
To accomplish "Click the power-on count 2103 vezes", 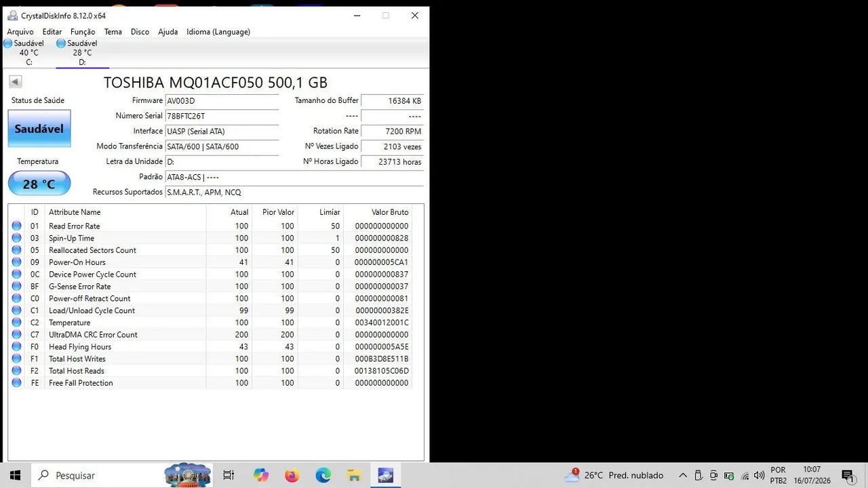I will coord(393,146).
